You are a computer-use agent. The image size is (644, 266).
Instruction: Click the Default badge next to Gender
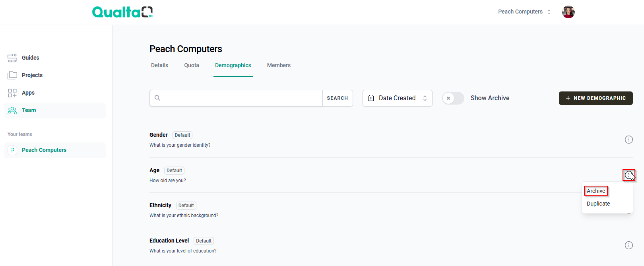click(182, 135)
